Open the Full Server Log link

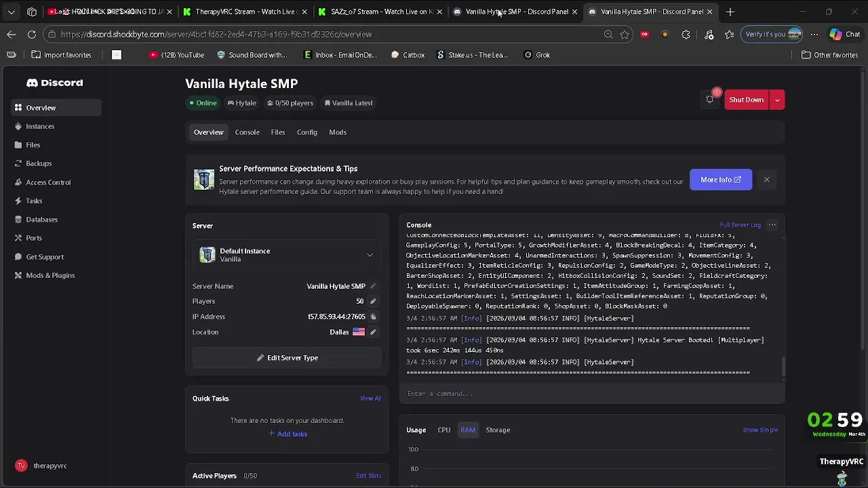tap(740, 225)
